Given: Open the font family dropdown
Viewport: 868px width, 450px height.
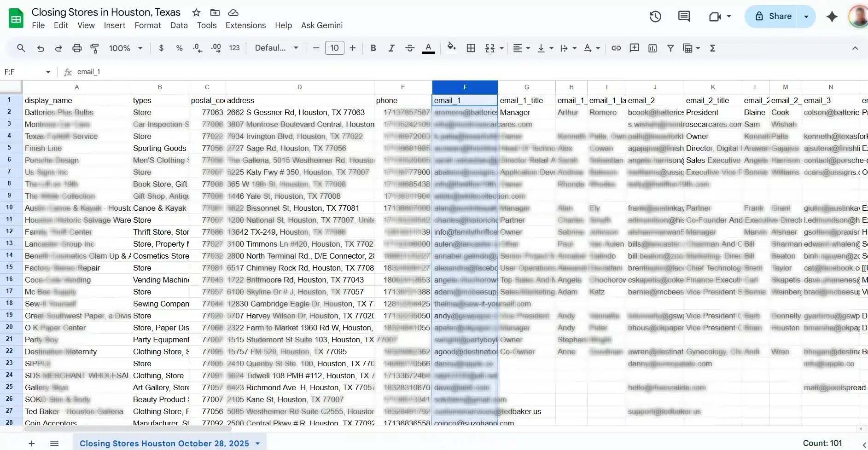Looking at the screenshot, I should click(276, 48).
